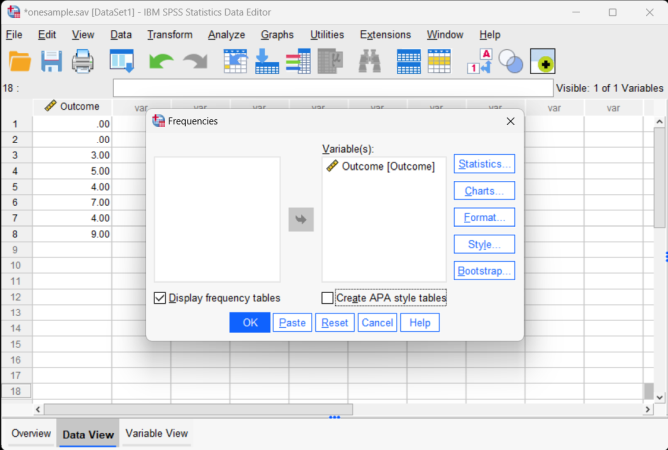Screen dimensions: 668x450
Task: Click the Style... button
Action: pos(484,245)
